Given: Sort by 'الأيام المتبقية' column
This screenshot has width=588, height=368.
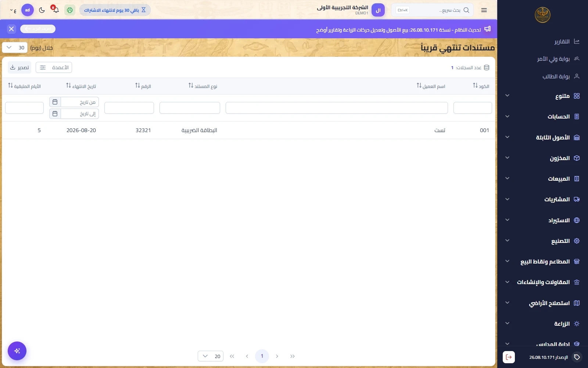Looking at the screenshot, I should pyautogui.click(x=24, y=86).
